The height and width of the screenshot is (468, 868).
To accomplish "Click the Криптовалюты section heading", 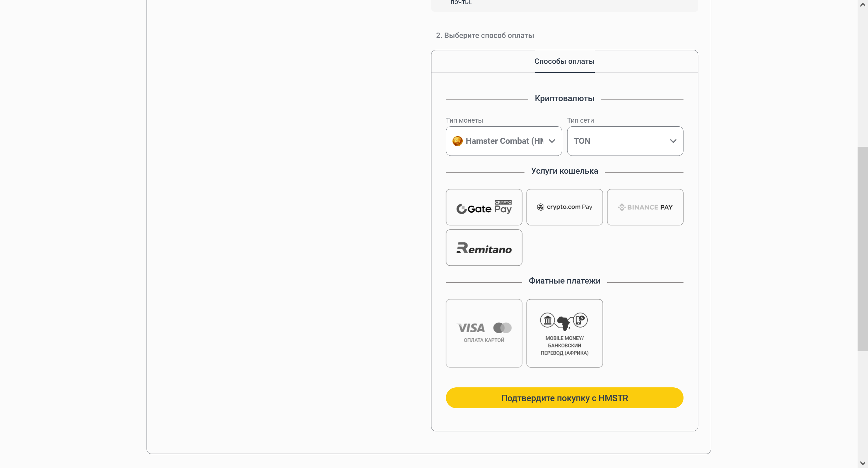I will click(564, 99).
